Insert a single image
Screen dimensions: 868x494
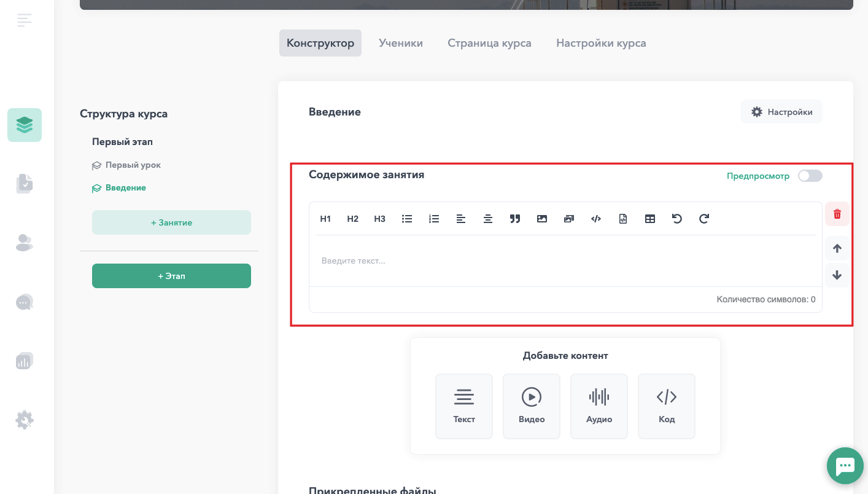point(542,219)
